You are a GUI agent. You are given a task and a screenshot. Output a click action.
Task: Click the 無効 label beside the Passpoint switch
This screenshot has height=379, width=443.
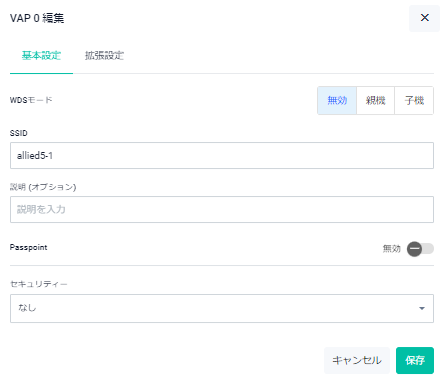click(391, 249)
